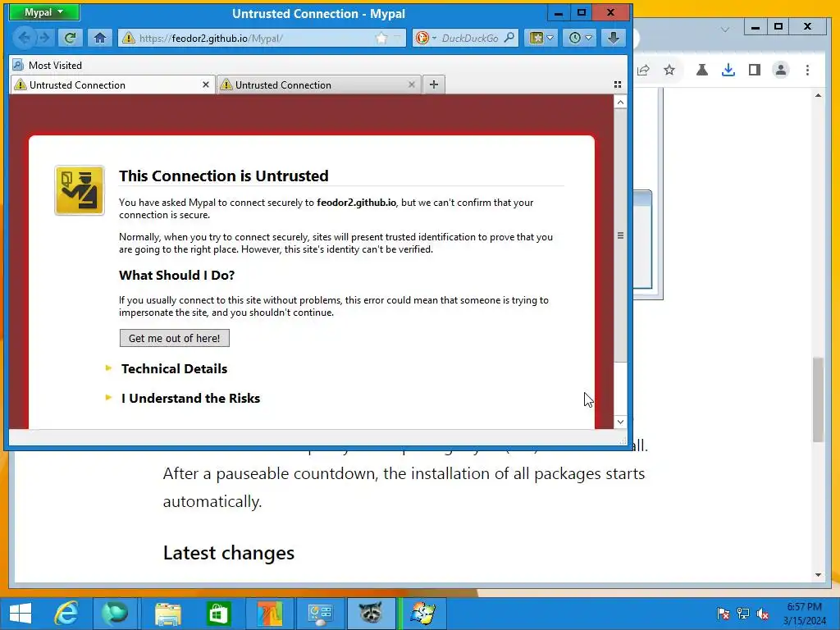Open the history clock dropdown in Mypal
This screenshot has width=840, height=630.
click(580, 38)
